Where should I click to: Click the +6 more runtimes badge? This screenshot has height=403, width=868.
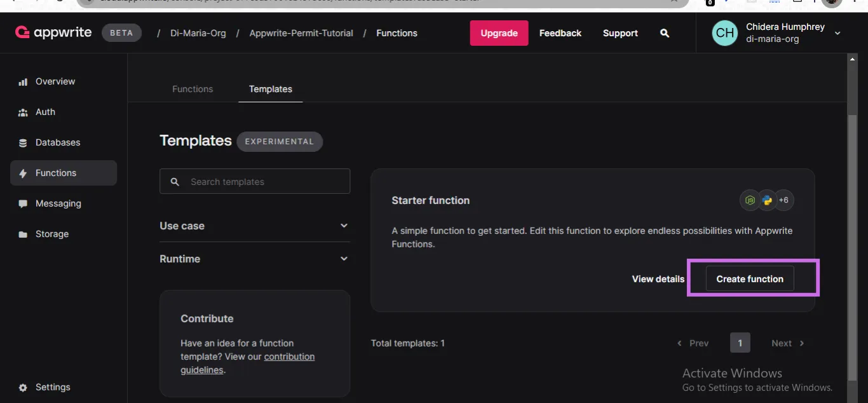click(784, 200)
